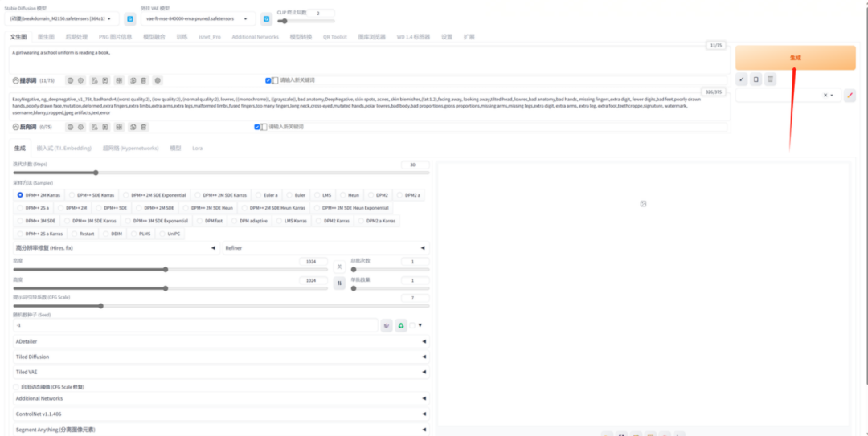Expand the ControlNet v1.1.406 section

[x=221, y=414]
